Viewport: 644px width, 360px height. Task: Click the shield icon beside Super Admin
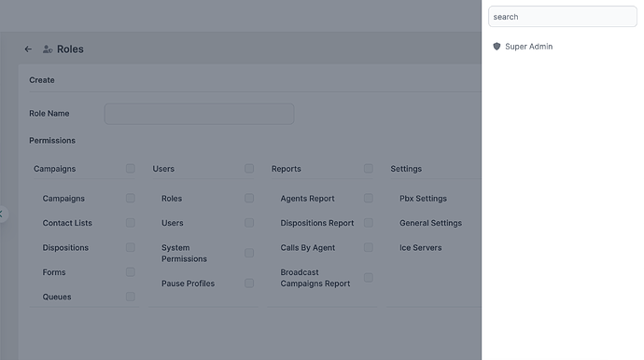497,47
